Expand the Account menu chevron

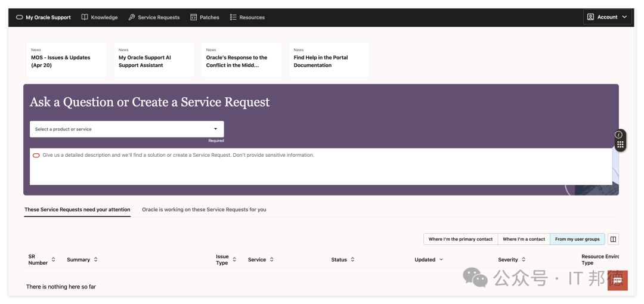[x=625, y=17]
